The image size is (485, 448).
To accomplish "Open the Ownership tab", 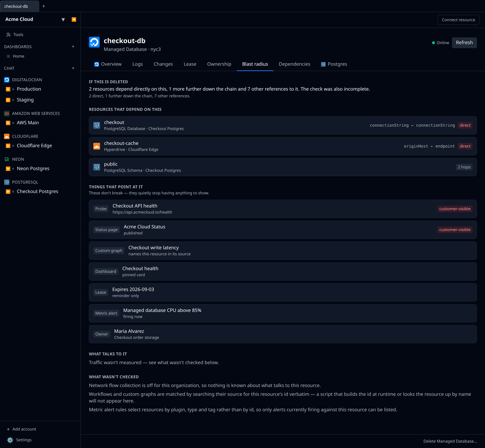I will point(219,64).
